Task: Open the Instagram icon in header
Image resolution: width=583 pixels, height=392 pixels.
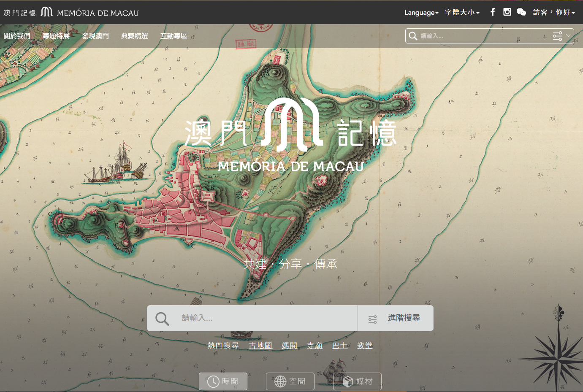Action: point(507,12)
